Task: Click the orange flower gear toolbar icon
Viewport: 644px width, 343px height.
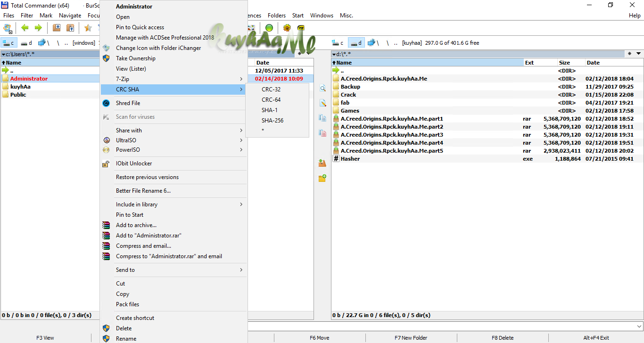Action: coord(287,28)
